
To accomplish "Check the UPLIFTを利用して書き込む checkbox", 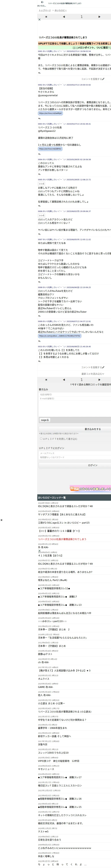I will [41, 439].
